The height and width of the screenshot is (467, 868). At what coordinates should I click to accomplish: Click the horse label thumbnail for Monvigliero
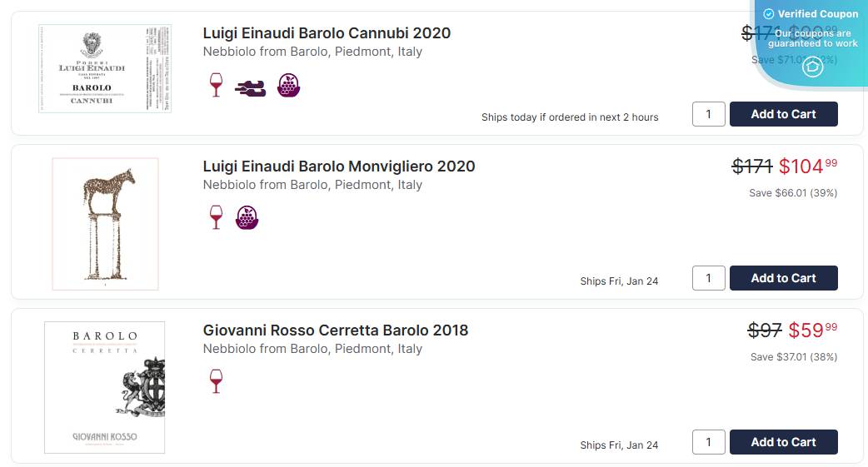105,224
